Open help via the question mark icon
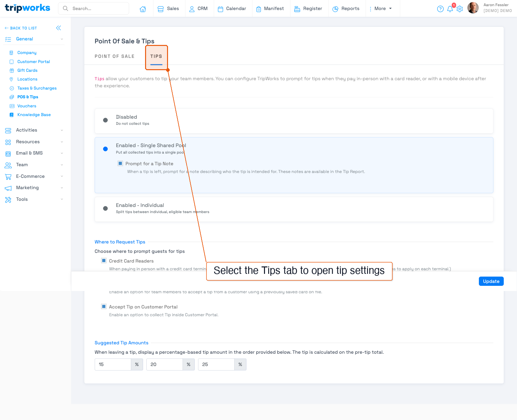This screenshot has height=420, width=517. click(x=440, y=9)
